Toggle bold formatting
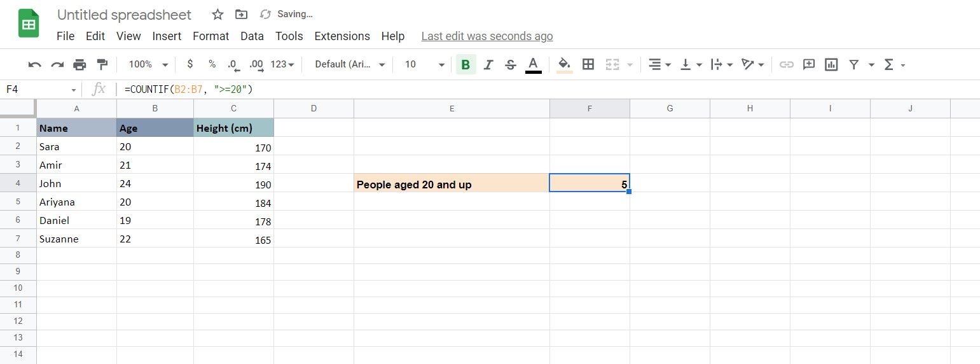 tap(466, 64)
